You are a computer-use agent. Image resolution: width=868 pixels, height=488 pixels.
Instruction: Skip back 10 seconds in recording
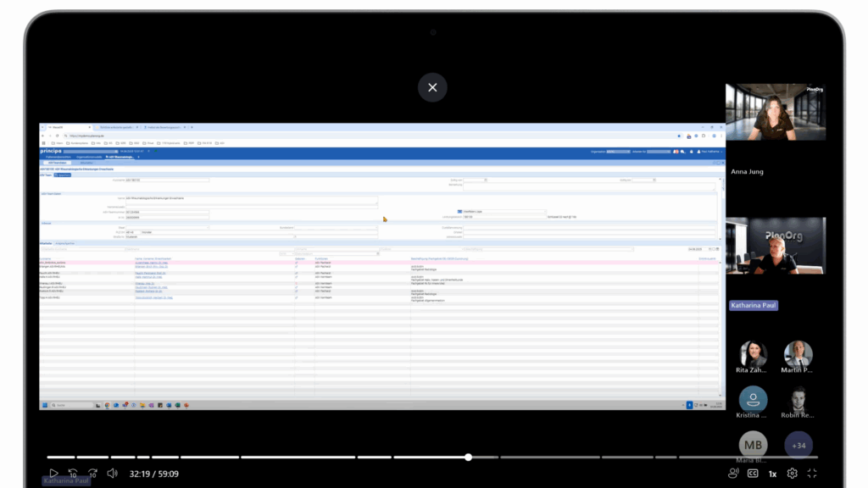click(73, 474)
